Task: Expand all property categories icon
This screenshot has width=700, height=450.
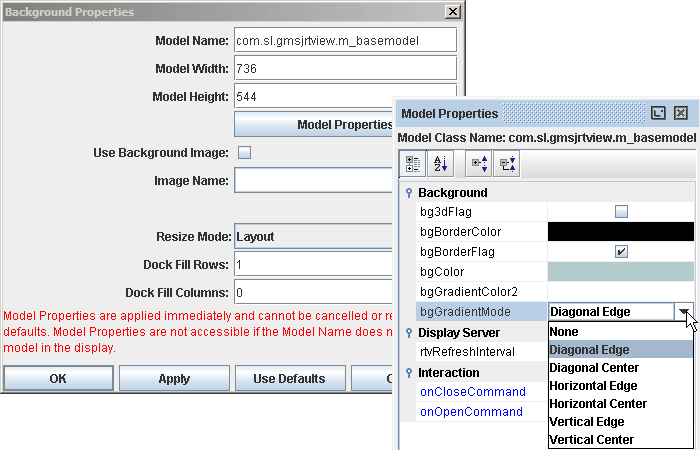Action: [x=479, y=164]
